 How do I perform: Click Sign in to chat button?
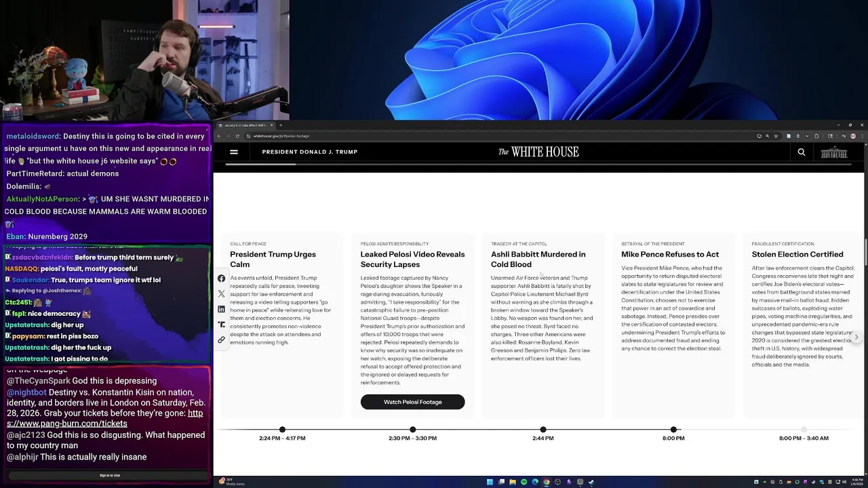(109, 476)
